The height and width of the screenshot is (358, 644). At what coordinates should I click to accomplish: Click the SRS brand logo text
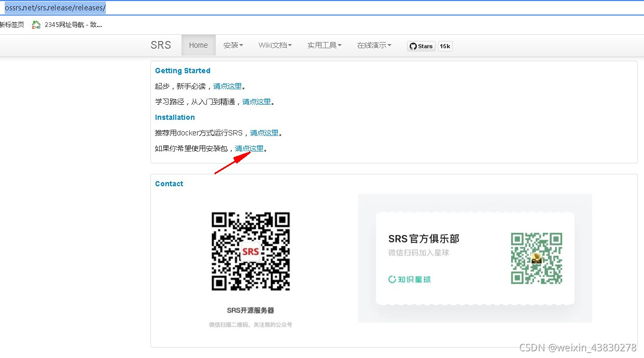pyautogui.click(x=161, y=45)
